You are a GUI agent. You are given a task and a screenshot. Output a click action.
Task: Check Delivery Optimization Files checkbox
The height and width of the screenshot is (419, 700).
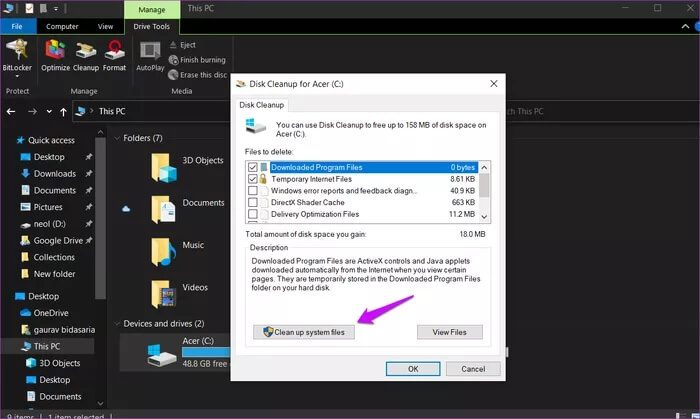[253, 214]
